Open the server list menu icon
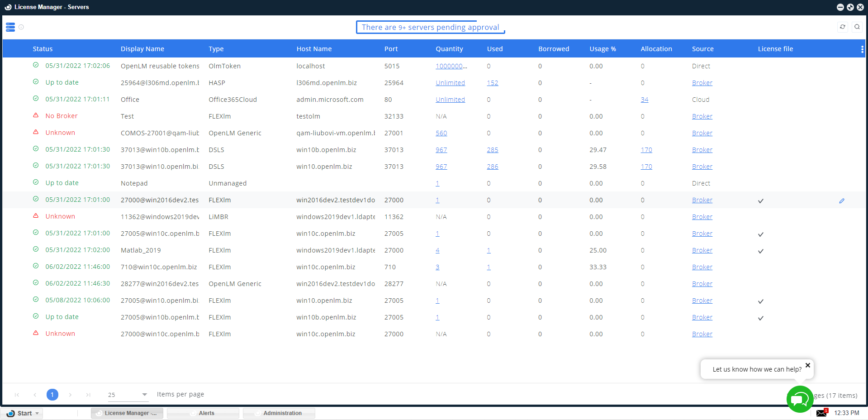 (10, 27)
